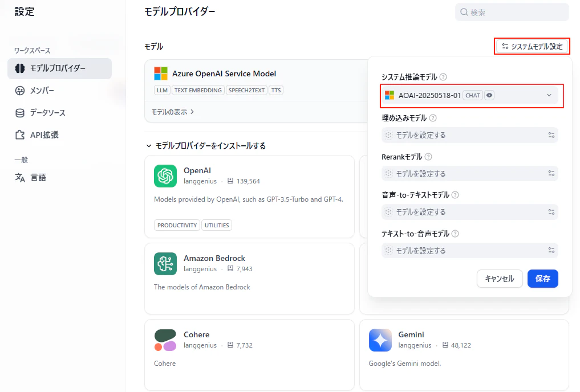This screenshot has height=392, width=580.
Task: Click the members icon beside メンバー
Action: coord(20,91)
